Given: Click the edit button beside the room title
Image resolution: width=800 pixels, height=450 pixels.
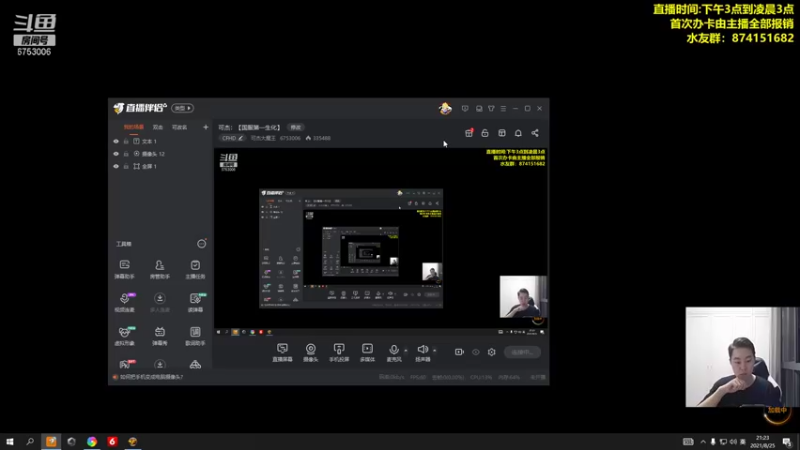Looking at the screenshot, I should click(295, 128).
